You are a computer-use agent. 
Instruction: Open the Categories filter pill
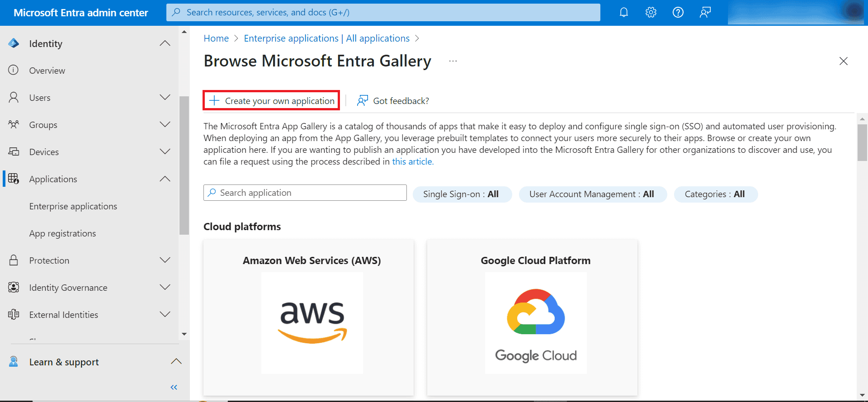715,194
